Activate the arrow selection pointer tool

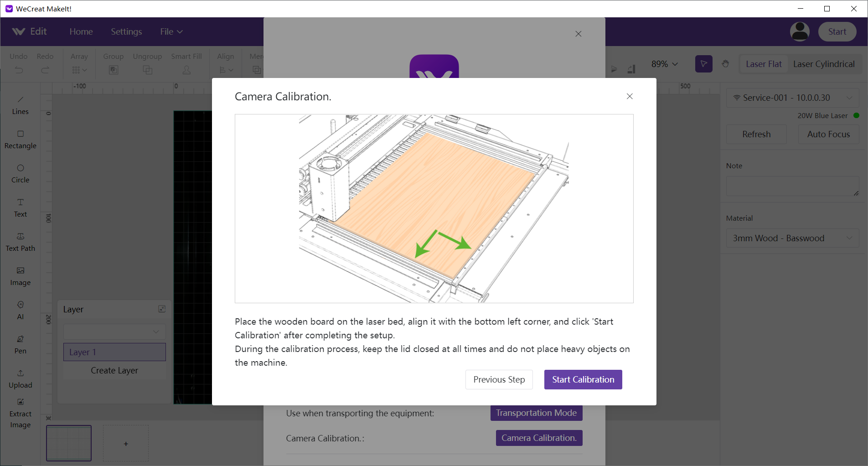click(x=703, y=64)
